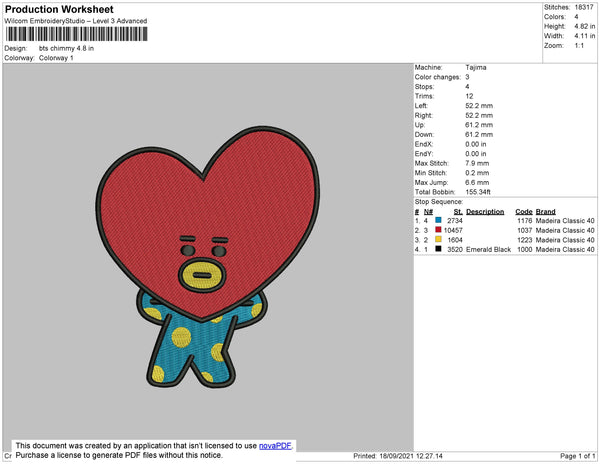Click the Height value '4.82 in'

(585, 26)
